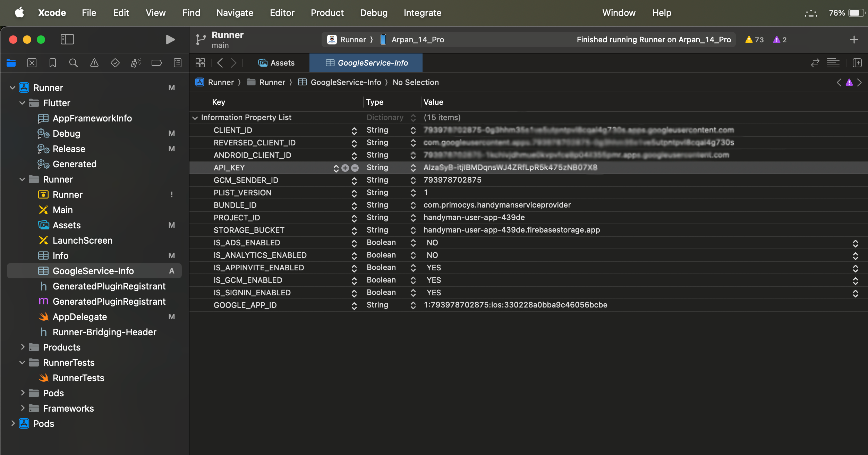Open the Product menu
Viewport: 868px width, 455px height.
[x=327, y=13]
